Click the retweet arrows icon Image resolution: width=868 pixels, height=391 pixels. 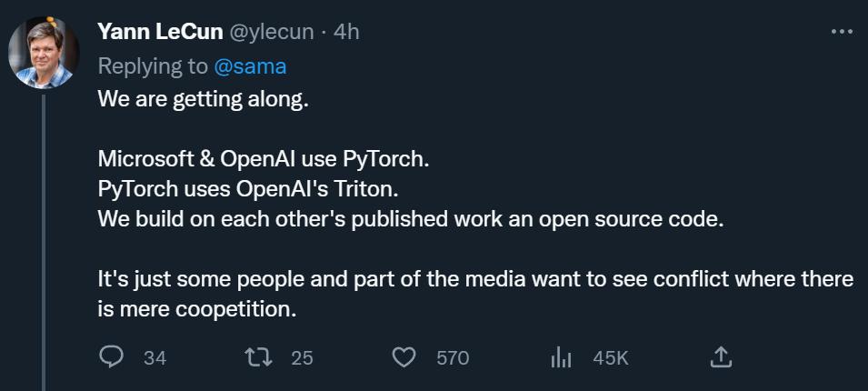[258, 357]
